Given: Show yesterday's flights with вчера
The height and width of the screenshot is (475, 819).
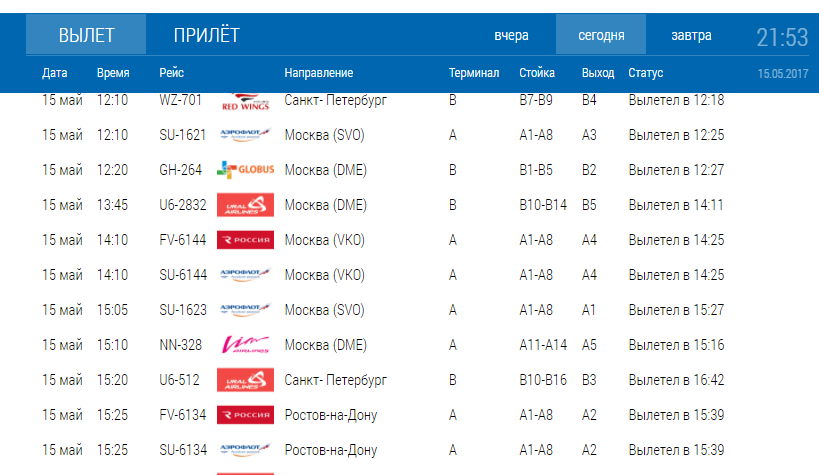Looking at the screenshot, I should [511, 36].
